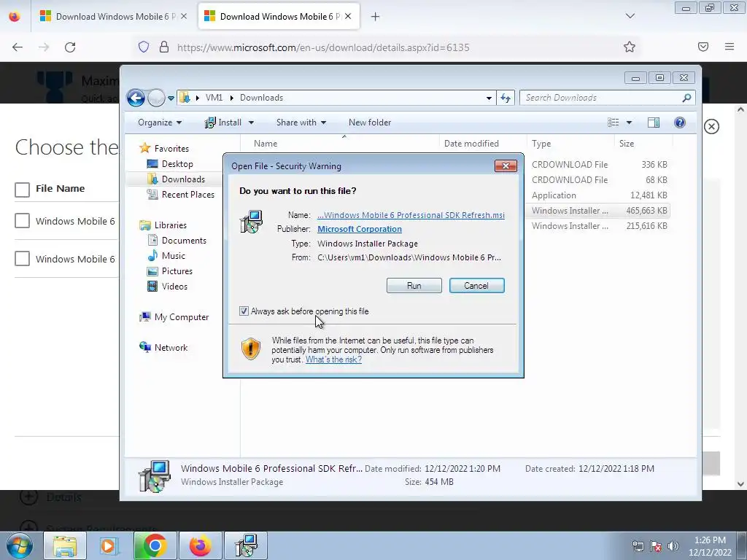
Task: Click the Save to Pocket icon
Action: pos(703,47)
